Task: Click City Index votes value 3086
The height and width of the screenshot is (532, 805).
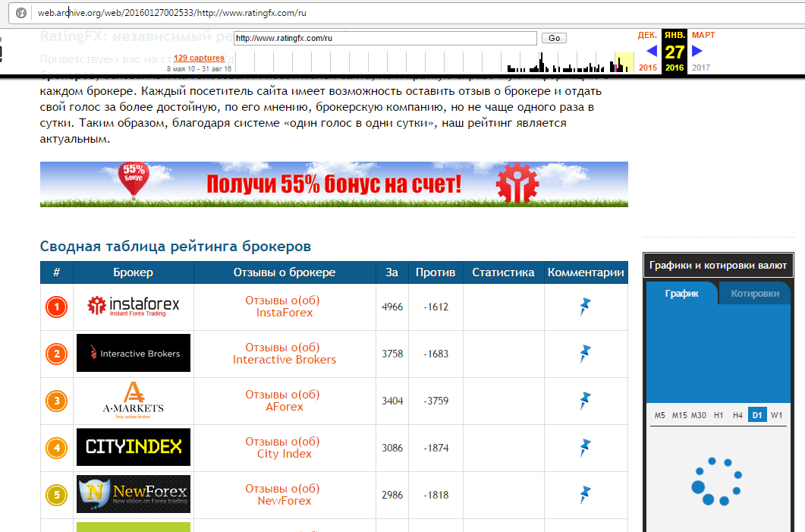Action: coord(392,448)
